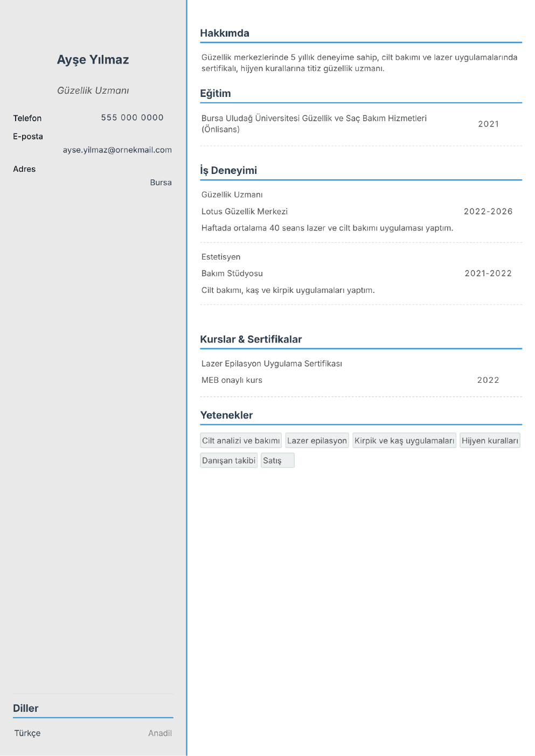Select the title Güzellik Uzmanı under the name
535x756 pixels.
point(93,90)
